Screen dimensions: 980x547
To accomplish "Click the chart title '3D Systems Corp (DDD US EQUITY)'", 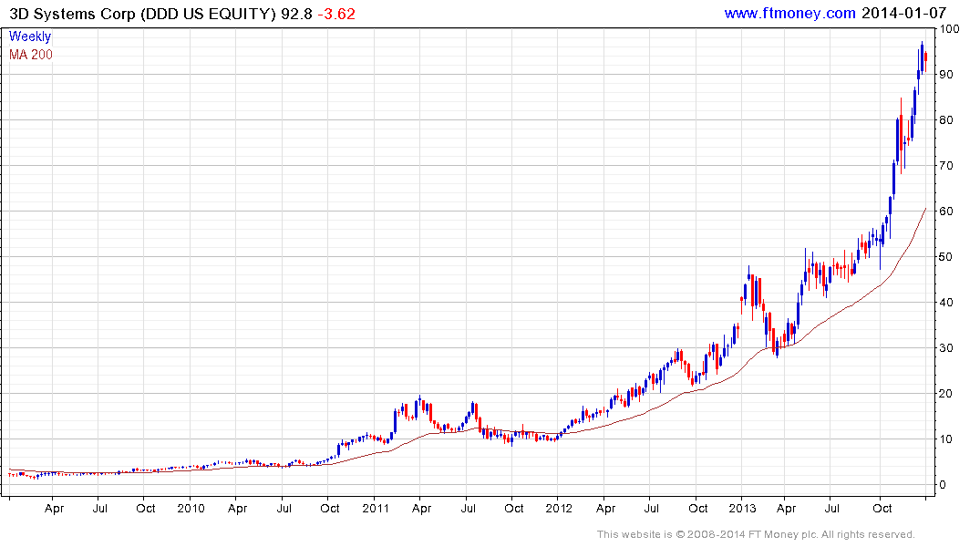I will point(142,14).
